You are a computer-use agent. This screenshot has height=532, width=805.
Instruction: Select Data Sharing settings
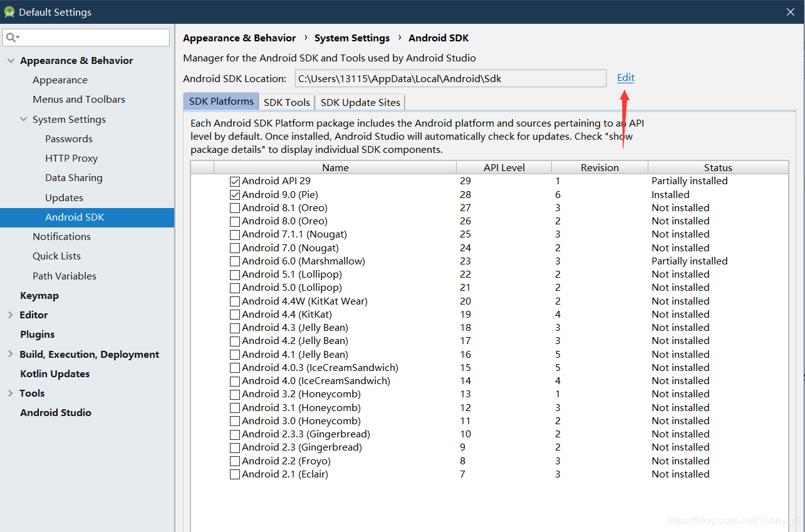(74, 178)
